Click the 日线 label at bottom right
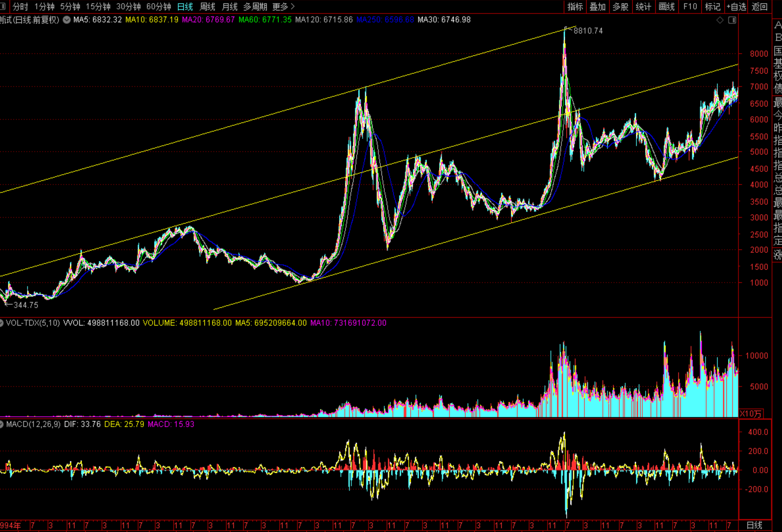Image resolution: width=782 pixels, height=532 pixels. (x=754, y=525)
